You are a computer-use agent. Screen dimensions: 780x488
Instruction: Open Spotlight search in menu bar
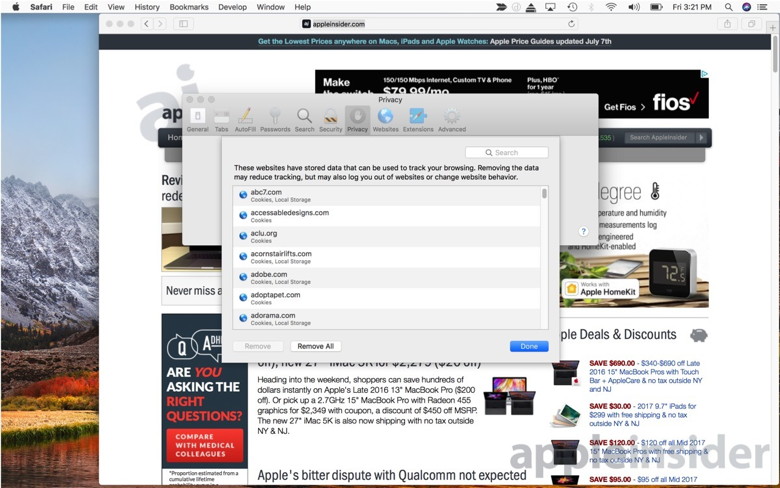728,7
